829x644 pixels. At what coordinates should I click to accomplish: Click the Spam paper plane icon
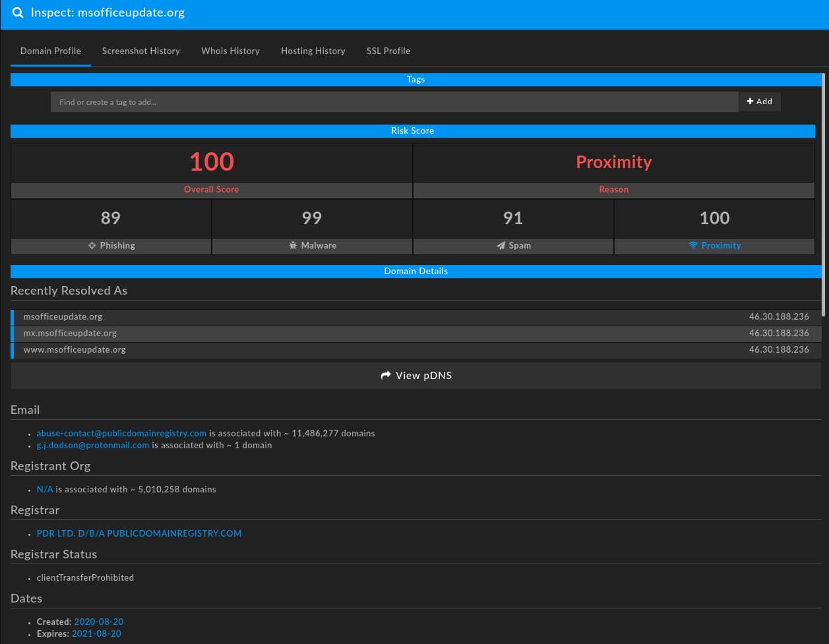pos(501,245)
